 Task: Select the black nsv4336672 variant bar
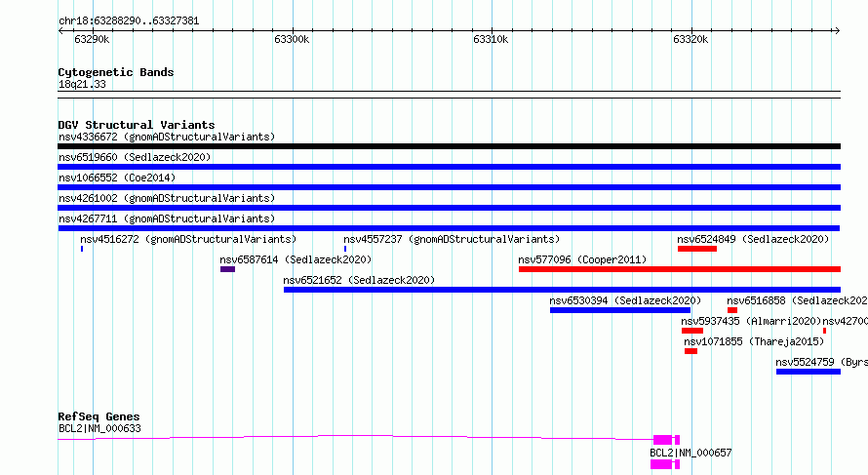(449, 146)
